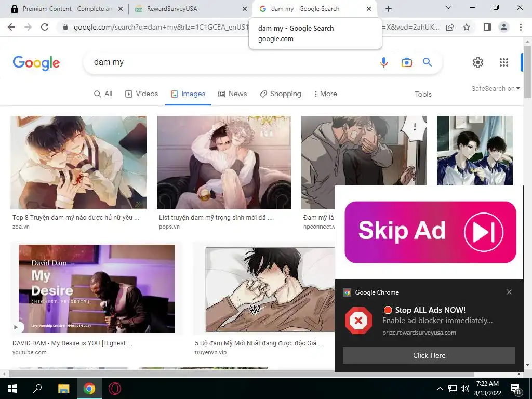Image resolution: width=532 pixels, height=399 pixels.
Task: Switch to Videos results
Action: [141, 94]
